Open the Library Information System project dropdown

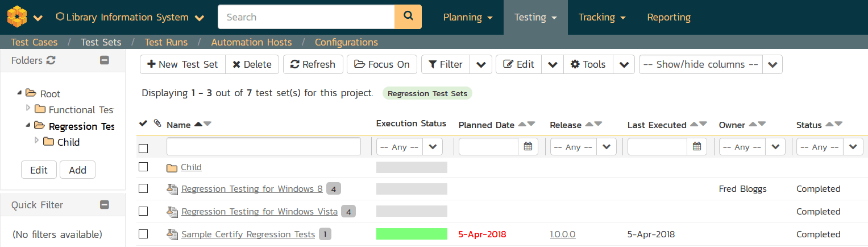[x=130, y=18]
